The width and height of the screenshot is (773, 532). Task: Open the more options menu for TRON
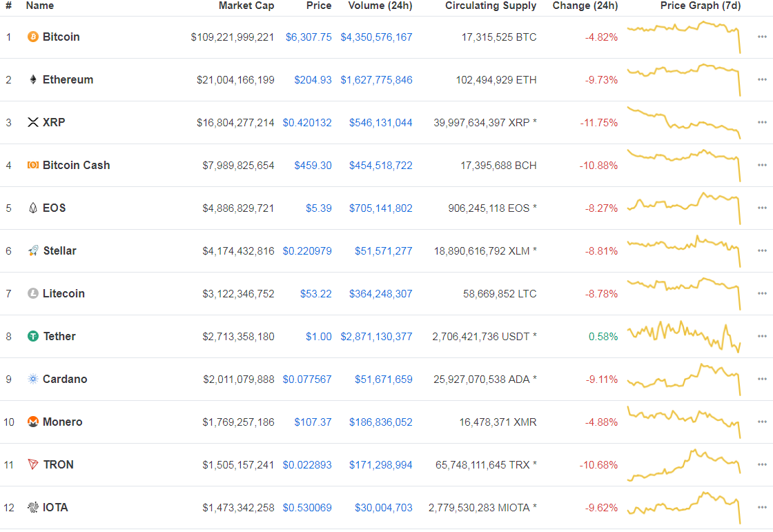point(762,464)
